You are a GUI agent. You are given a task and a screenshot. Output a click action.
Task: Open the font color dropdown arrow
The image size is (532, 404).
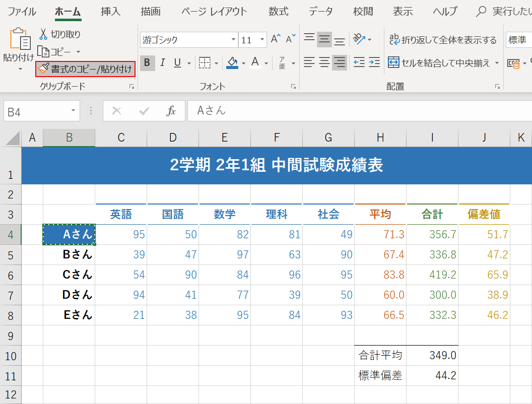(266, 63)
